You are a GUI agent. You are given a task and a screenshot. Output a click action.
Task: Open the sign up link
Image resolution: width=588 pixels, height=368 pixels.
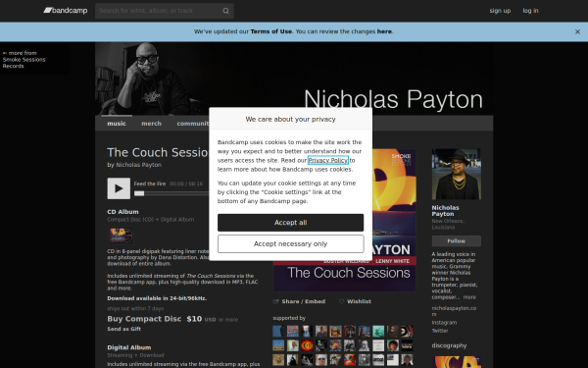500,11
